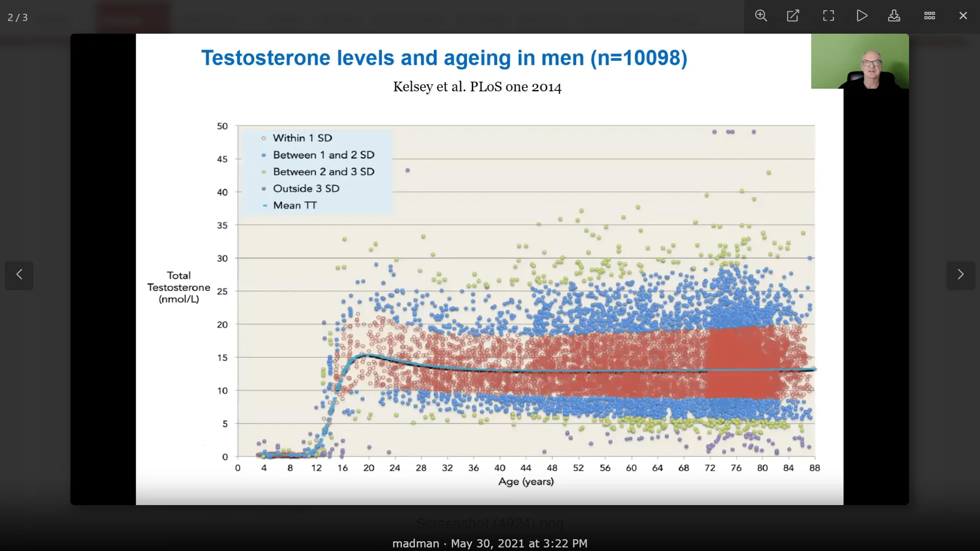Click the 2 / 3 image counter

[18, 17]
